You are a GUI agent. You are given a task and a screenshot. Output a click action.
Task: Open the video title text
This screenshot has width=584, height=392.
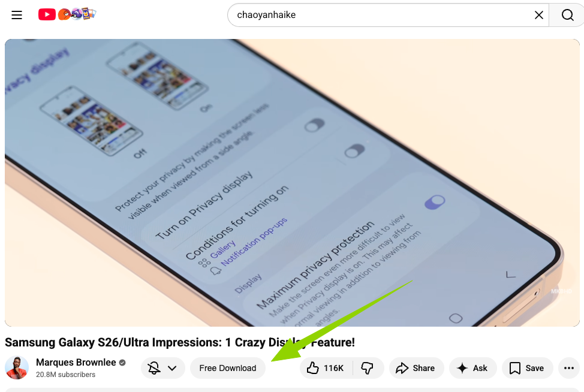(x=179, y=342)
